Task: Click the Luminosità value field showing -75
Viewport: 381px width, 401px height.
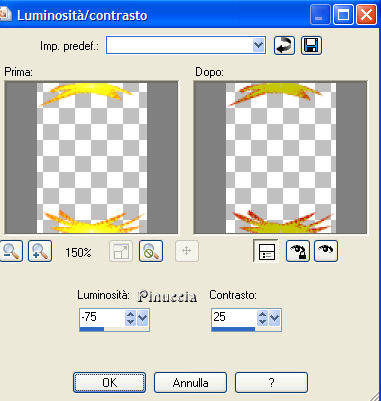Action: [102, 318]
